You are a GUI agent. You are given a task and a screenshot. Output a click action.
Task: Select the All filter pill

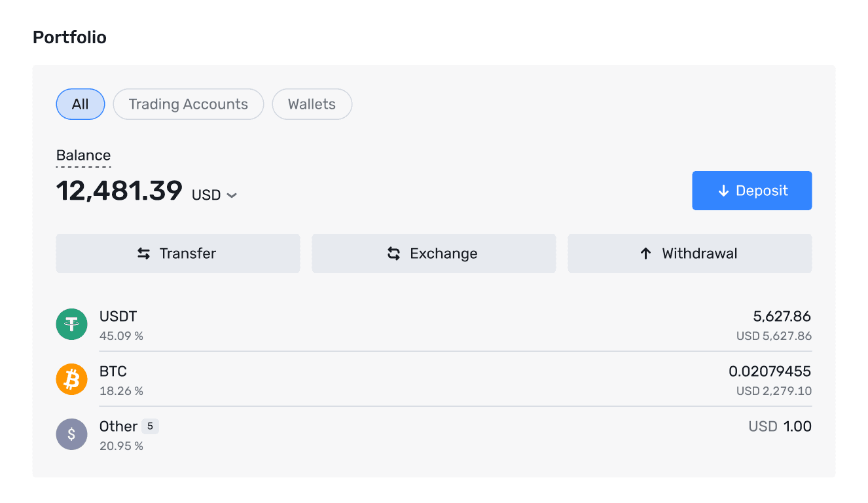80,103
